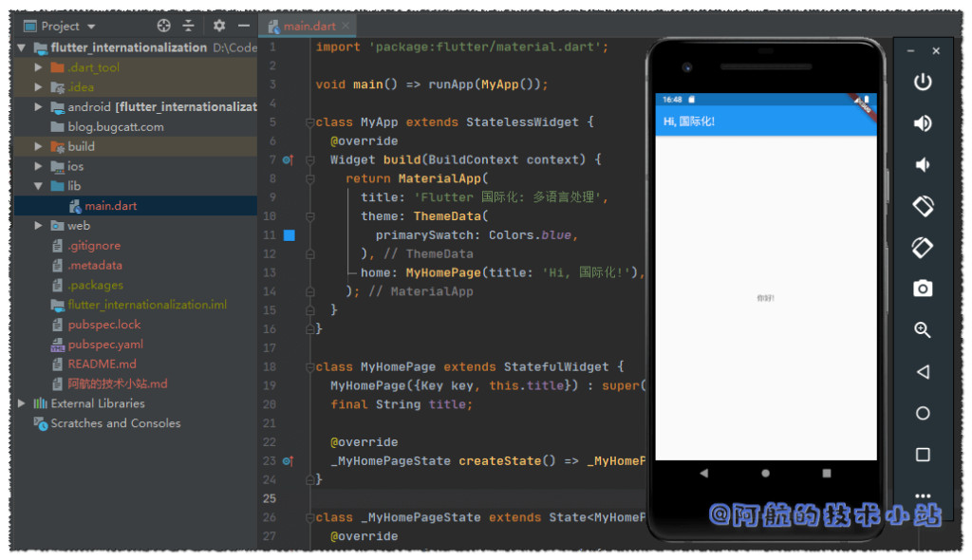972x560 pixels.
Task: Open emulator extended controls via ellipsis icon
Action: 923,495
